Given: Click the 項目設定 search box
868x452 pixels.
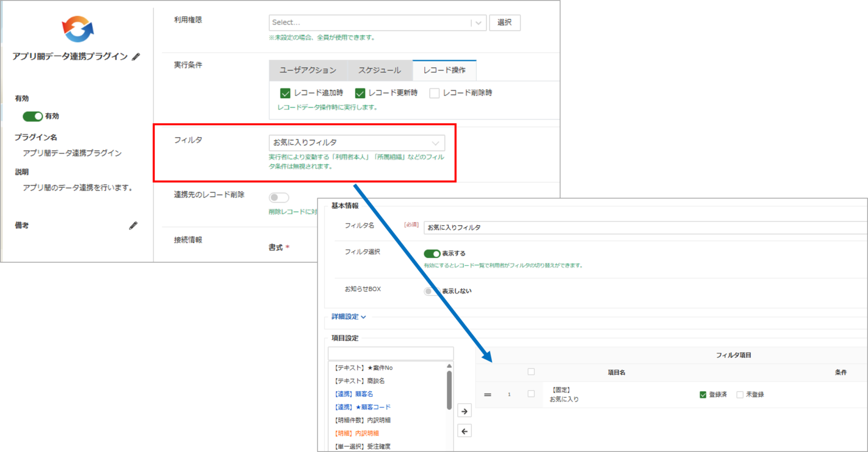Looking at the screenshot, I should [391, 353].
